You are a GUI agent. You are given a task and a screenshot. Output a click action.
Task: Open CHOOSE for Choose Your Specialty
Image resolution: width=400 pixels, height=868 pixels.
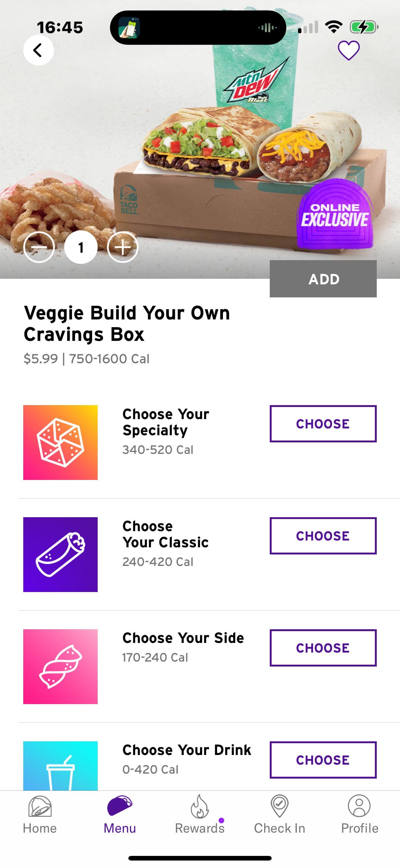[323, 423]
